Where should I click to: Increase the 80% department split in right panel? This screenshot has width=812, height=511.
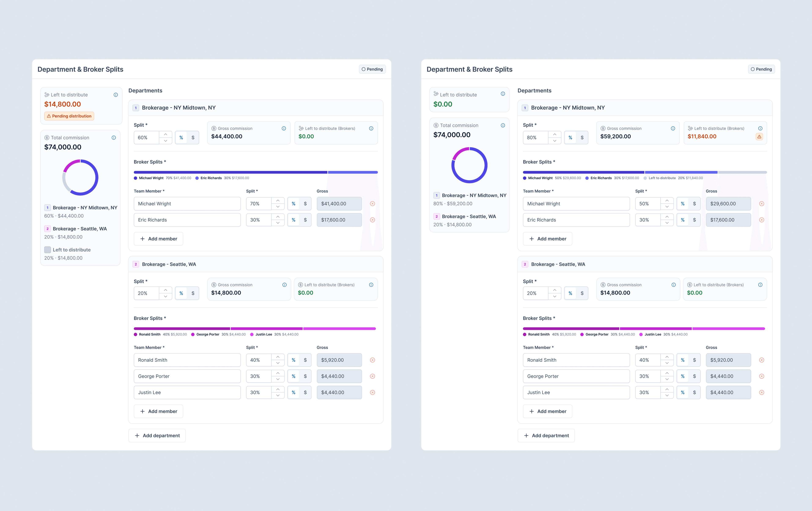pyautogui.click(x=555, y=134)
